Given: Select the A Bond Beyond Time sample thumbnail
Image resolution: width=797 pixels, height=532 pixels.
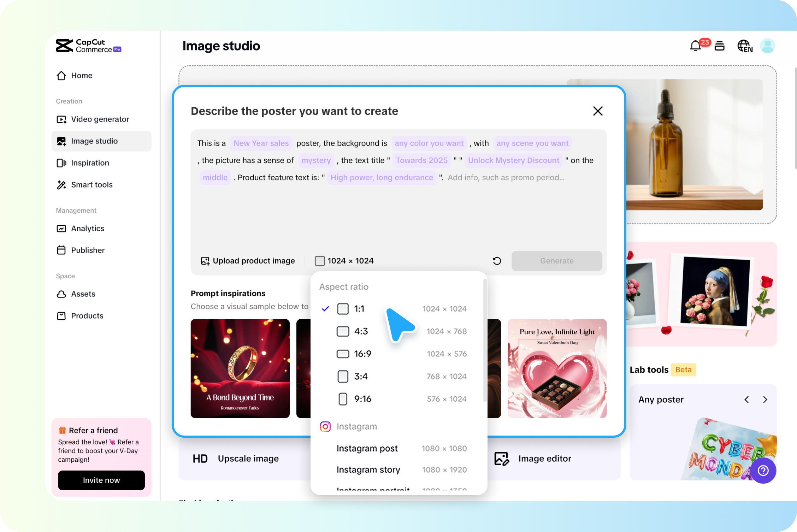Looking at the screenshot, I should pos(240,369).
